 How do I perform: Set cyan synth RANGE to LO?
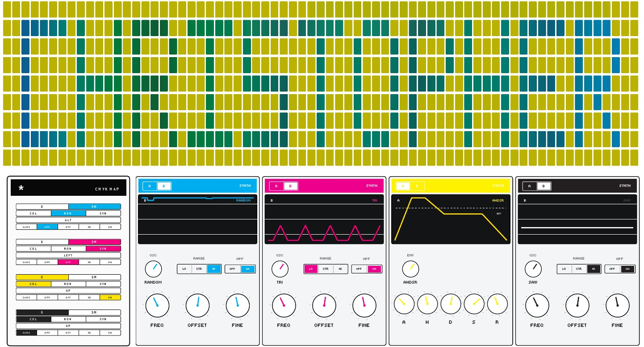184,269
